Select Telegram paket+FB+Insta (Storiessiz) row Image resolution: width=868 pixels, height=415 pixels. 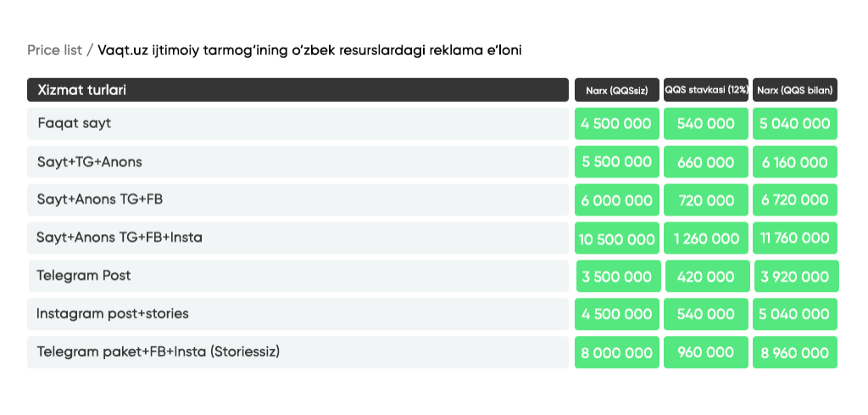coord(298,352)
